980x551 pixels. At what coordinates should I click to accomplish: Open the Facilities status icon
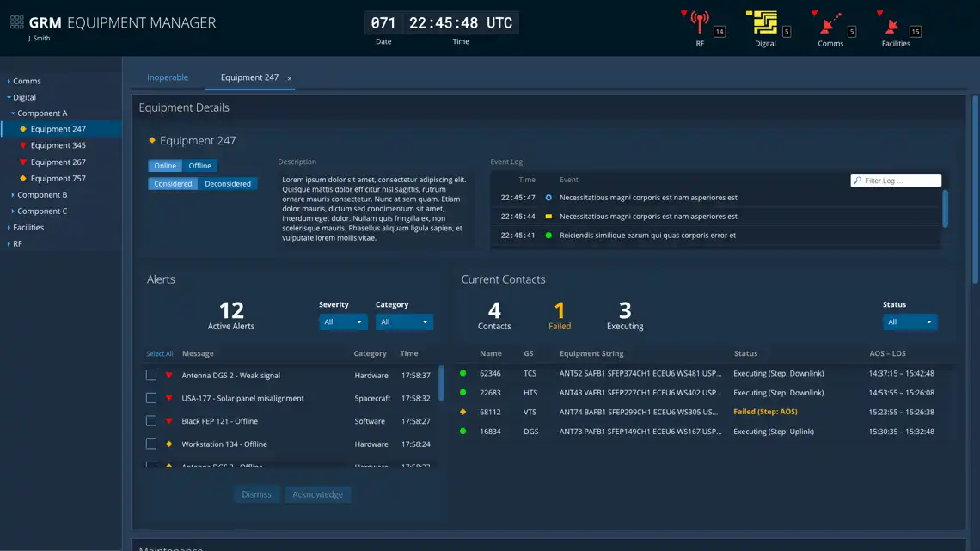[891, 27]
